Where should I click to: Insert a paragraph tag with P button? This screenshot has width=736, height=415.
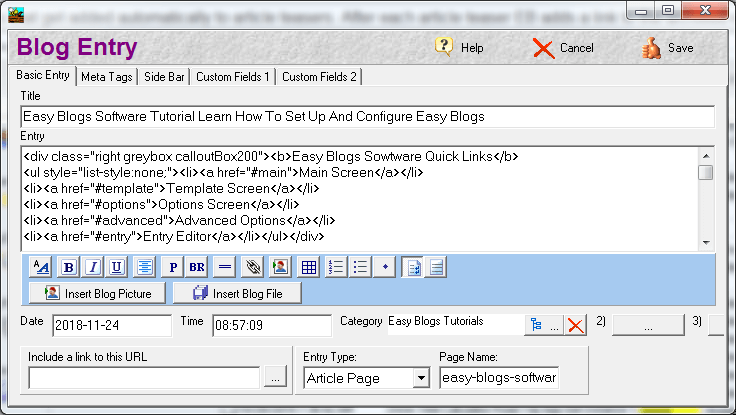coord(173,268)
